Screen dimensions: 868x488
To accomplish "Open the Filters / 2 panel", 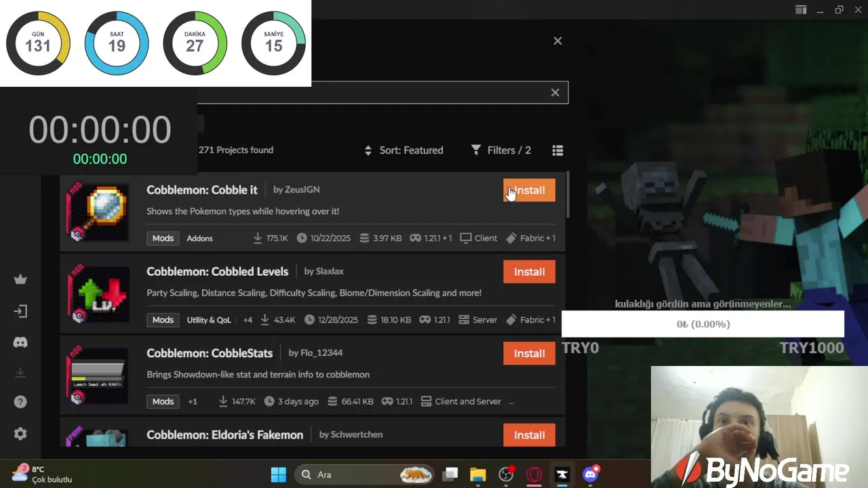I will pos(501,150).
